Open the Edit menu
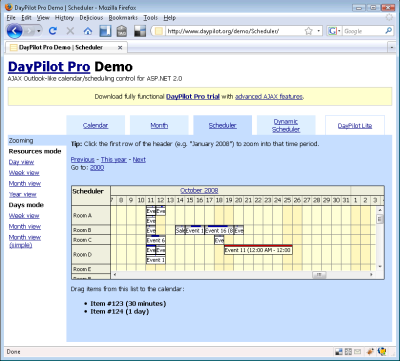 (26, 18)
